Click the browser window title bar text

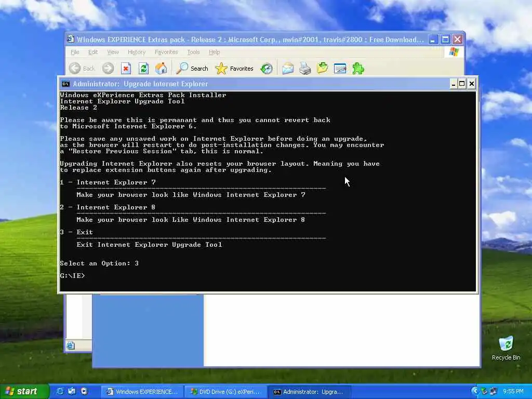tap(250, 39)
